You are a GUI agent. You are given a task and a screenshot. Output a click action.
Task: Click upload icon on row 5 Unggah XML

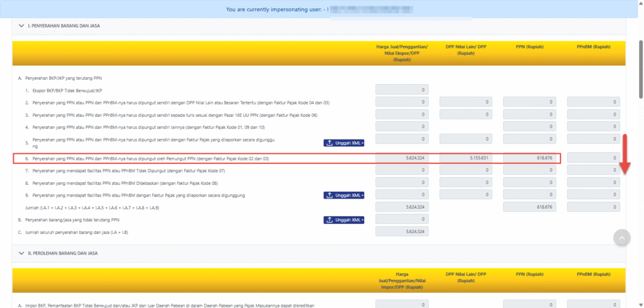(330, 143)
